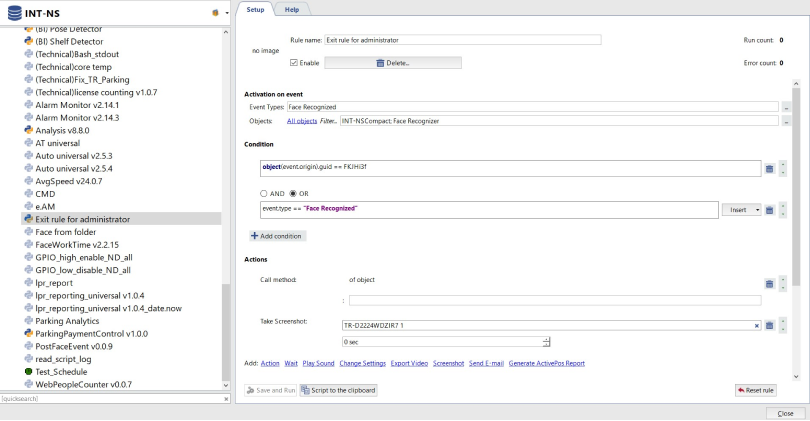Click the Add condition button
The width and height of the screenshot is (810, 421).
click(278, 235)
